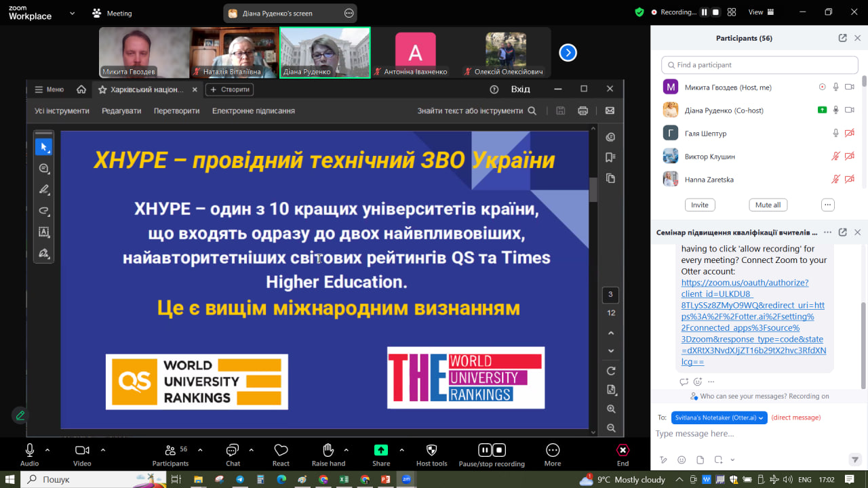Expand chat options arrow next to Chat
868x488 pixels.
coord(251,449)
